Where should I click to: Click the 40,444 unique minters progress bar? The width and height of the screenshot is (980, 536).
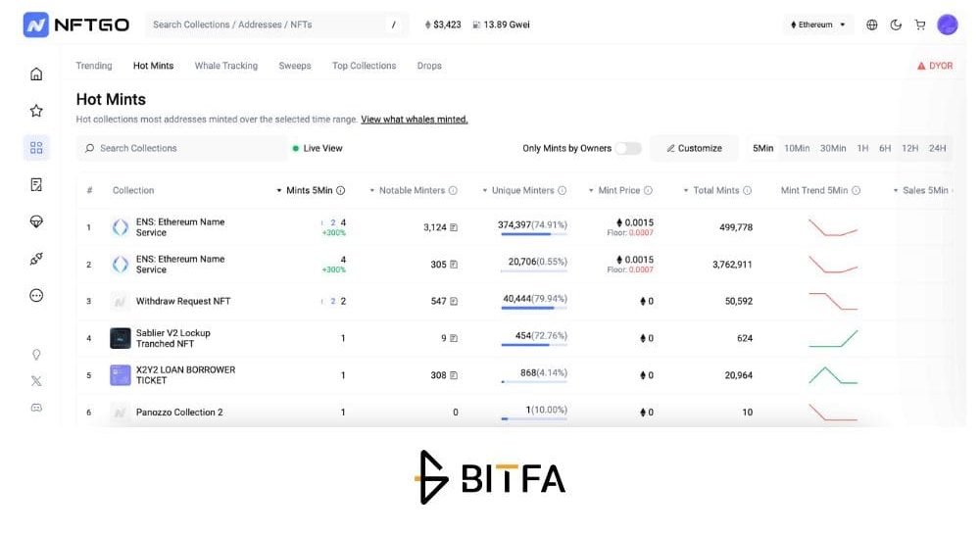(x=534, y=308)
